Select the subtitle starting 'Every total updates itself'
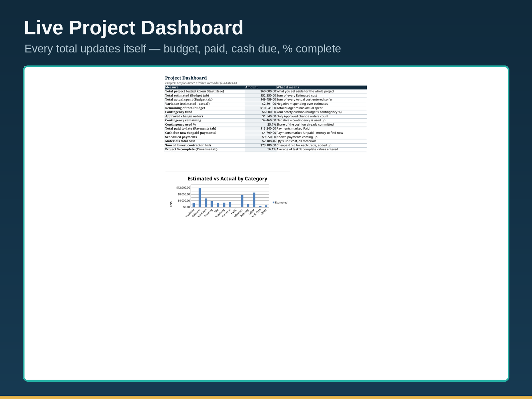 183,49
